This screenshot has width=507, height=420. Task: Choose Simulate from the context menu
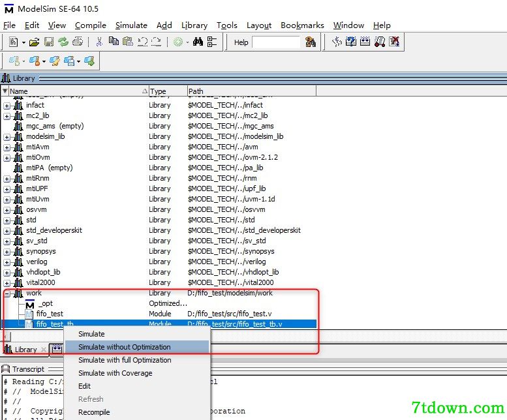click(x=138, y=334)
